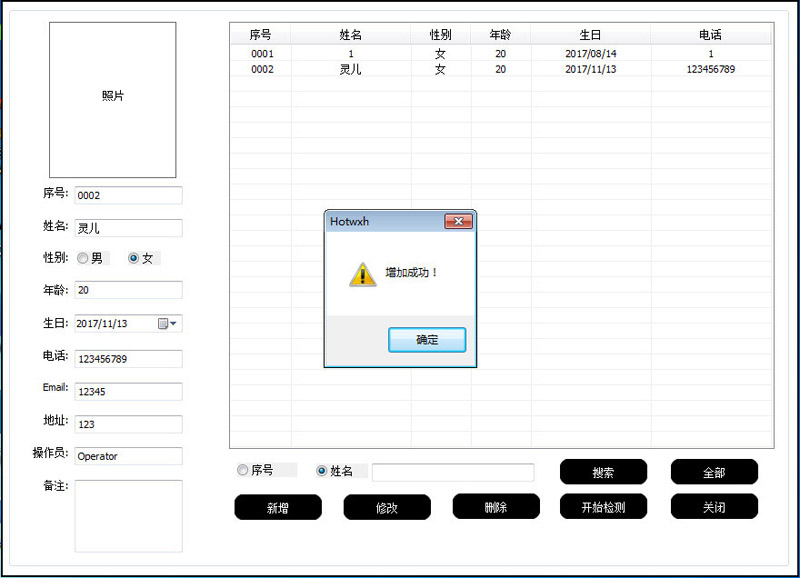The height and width of the screenshot is (578, 800).
Task: Open the 生日 date picker dropdown
Action: tap(167, 323)
